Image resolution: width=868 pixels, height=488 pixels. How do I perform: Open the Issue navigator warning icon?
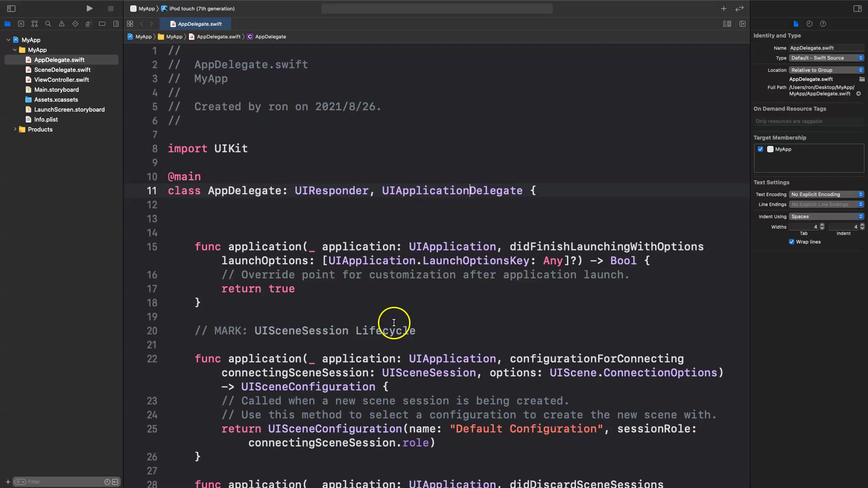[x=61, y=24]
